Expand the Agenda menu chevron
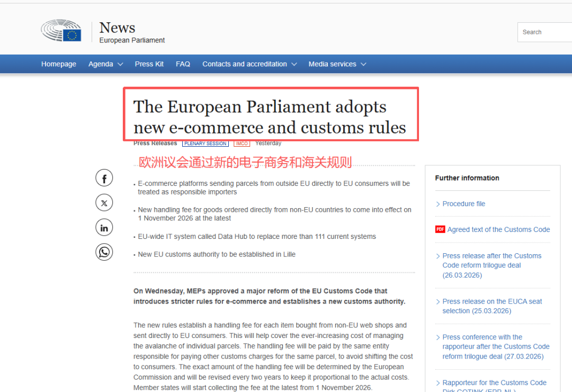 (120, 64)
